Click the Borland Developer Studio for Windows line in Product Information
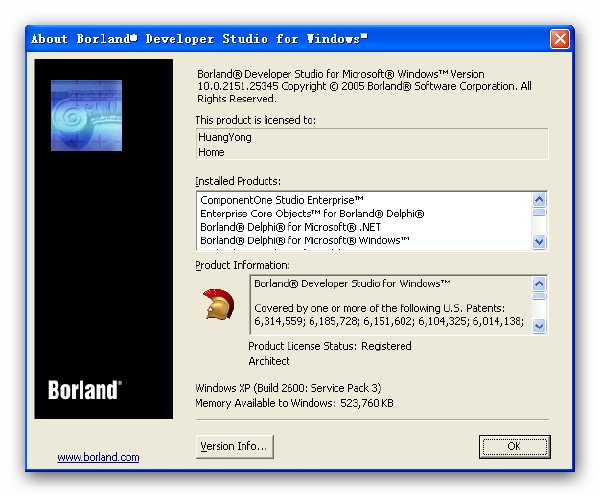 (352, 284)
